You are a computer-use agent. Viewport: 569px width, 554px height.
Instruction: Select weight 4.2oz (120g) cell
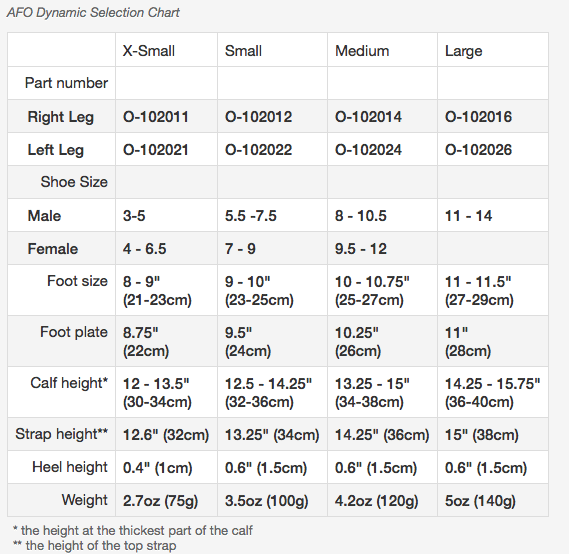pyautogui.click(x=376, y=501)
